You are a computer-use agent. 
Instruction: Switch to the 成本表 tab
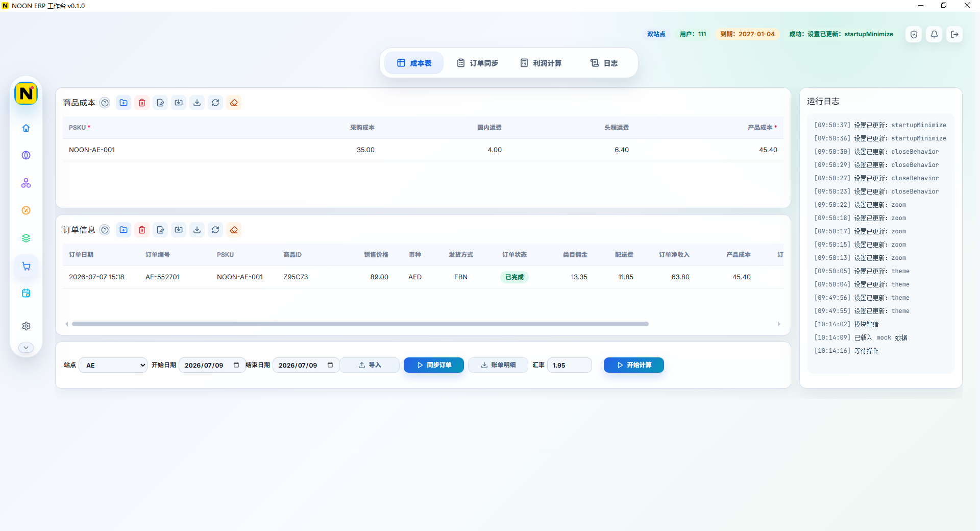414,63
